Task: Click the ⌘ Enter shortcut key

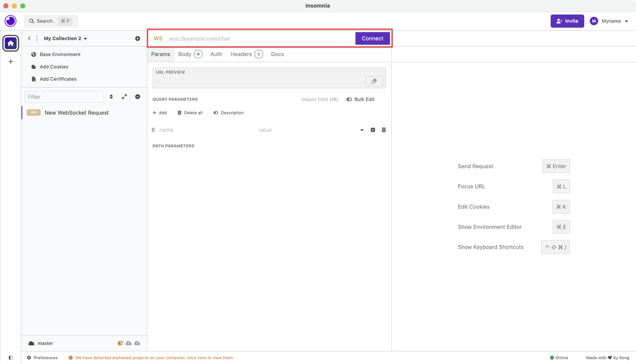Action: pos(556,166)
